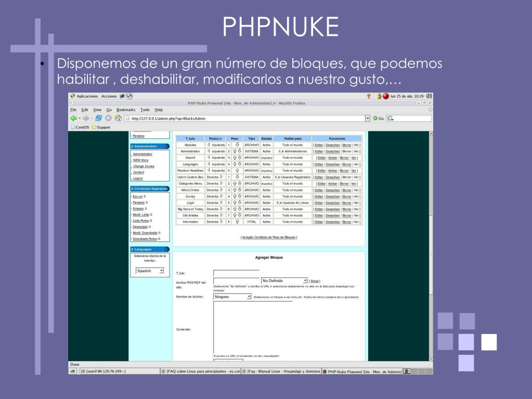Screen dimensions: 532x399
Task: Move Who's Online block down arrow
Action: pyautogui.click(x=240, y=190)
